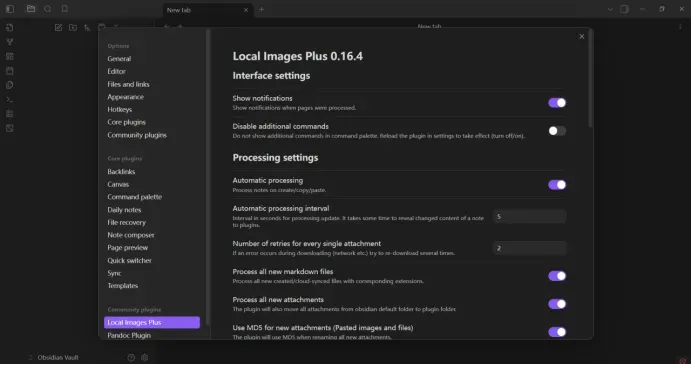Viewport: 691px width, 365px height.
Task: Open Community plugins settings
Action: point(137,135)
